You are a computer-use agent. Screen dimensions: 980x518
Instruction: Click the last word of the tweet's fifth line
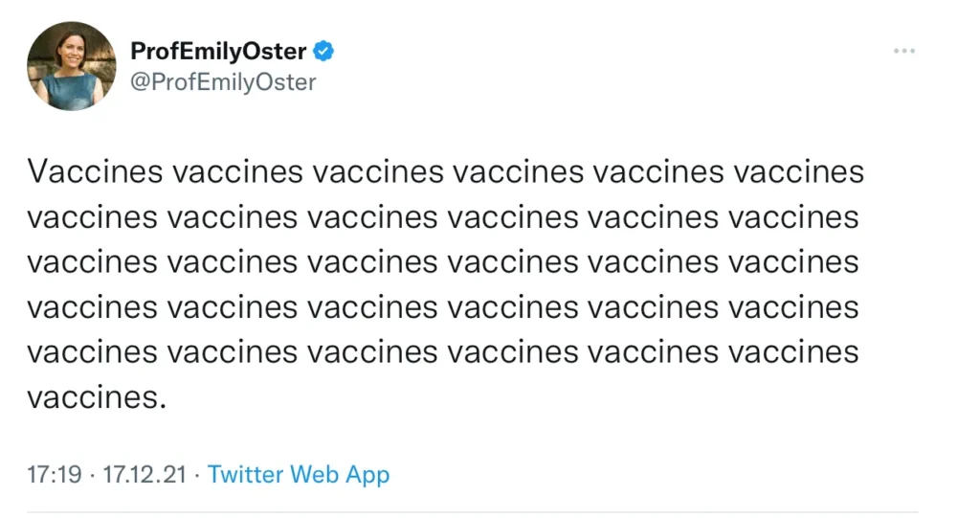tap(793, 353)
